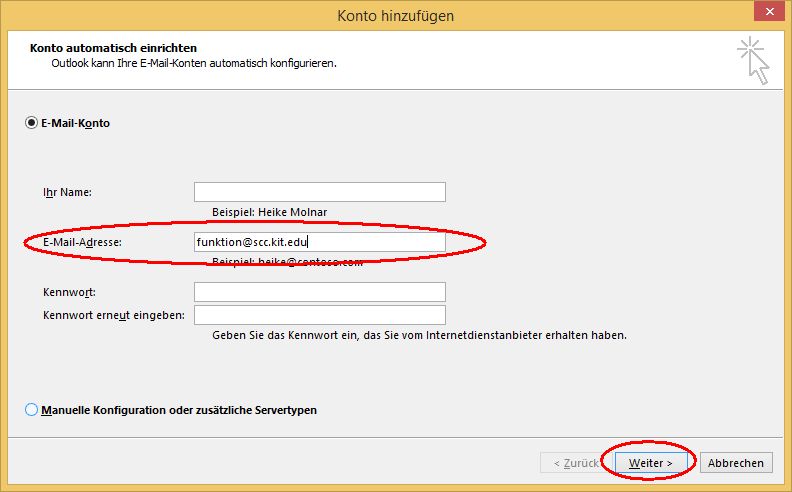The height and width of the screenshot is (492, 792).
Task: Click the Outlook automatic configuration subtitle
Action: [x=194, y=63]
